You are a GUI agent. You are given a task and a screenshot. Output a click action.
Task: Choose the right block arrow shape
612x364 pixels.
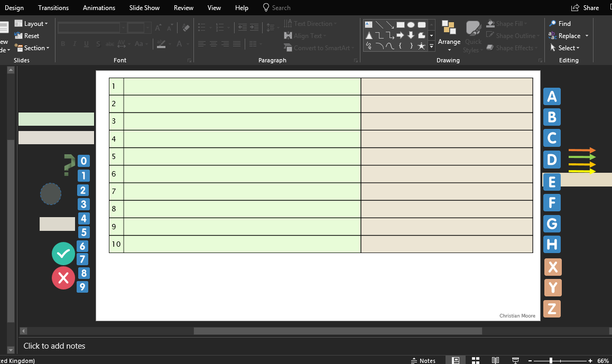(x=400, y=35)
